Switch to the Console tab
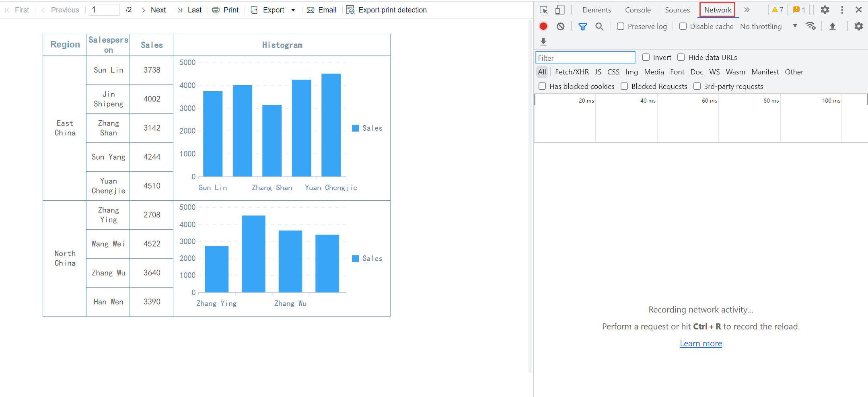Viewport: 868px width, 397px height. [638, 10]
